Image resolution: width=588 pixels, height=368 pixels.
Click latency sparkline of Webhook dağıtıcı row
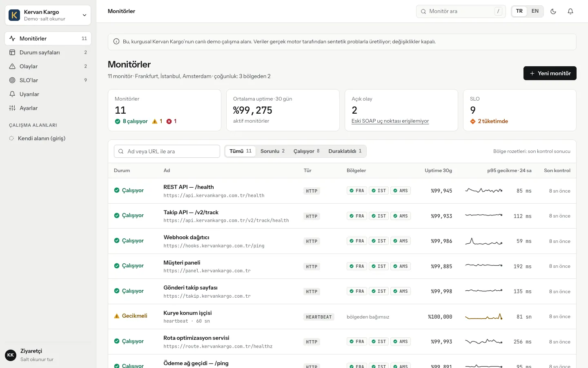pos(484,241)
